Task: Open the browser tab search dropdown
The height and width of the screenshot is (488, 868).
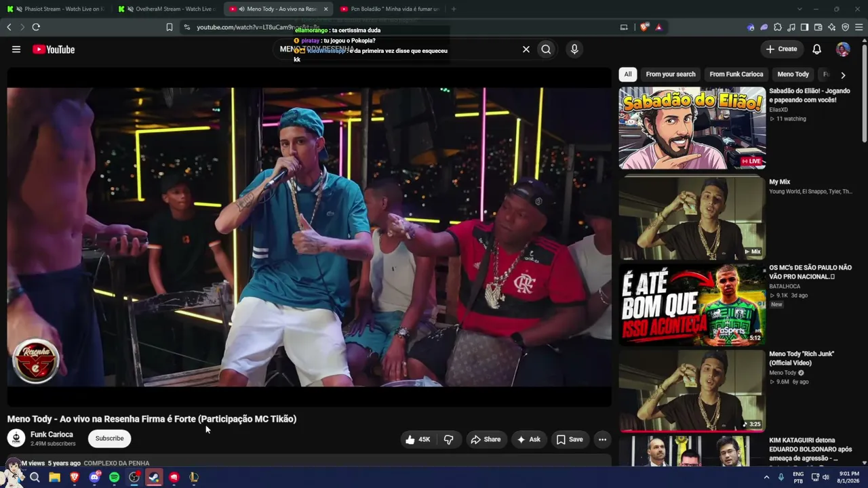Action: (x=800, y=9)
